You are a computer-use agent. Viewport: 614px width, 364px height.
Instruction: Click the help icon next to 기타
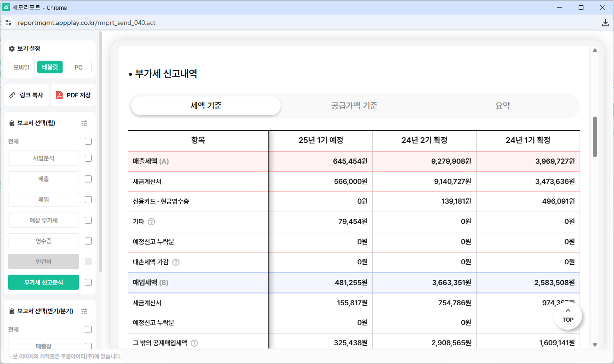click(152, 222)
